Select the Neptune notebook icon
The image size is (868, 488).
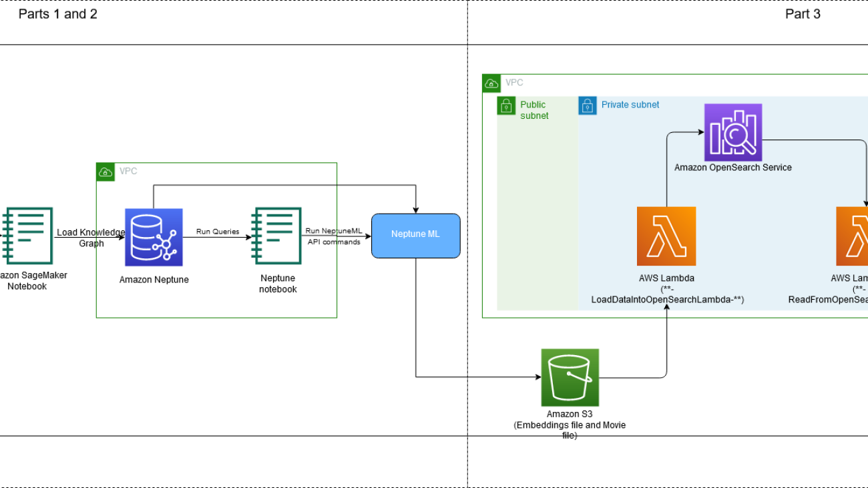[277, 236]
